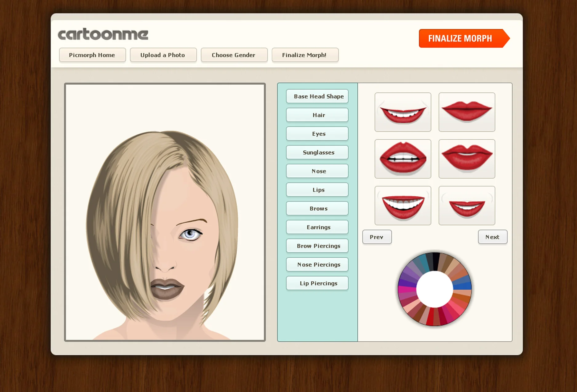Pick black from the color wheel

tap(435, 262)
